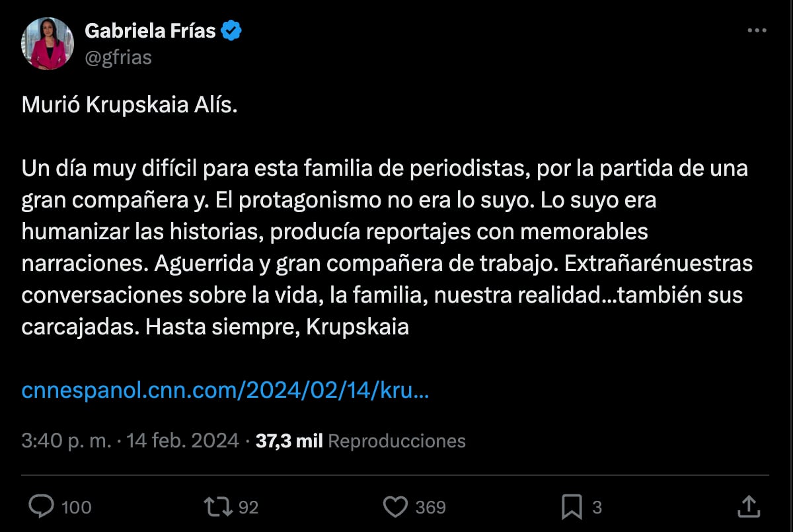Select the retweet/repost icon
The width and height of the screenshot is (793, 532).
(218, 507)
